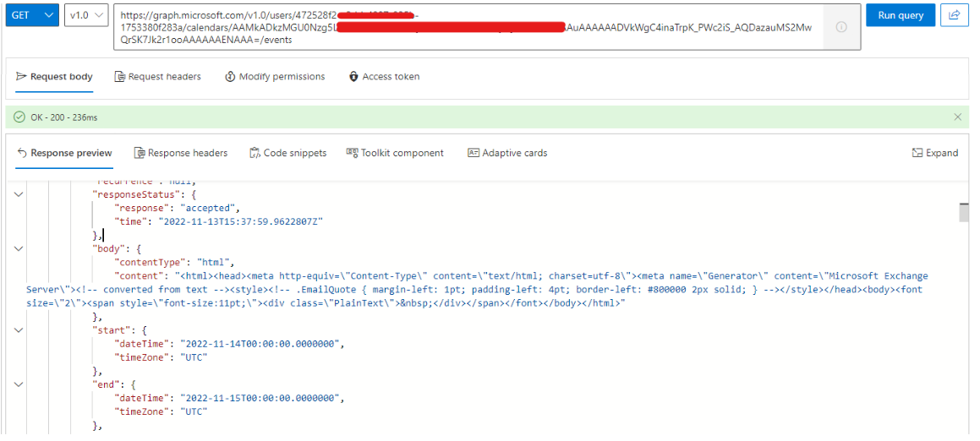Viewport: 980px width, 441px height.
Task: Open Toolkit component tab
Action: [395, 153]
